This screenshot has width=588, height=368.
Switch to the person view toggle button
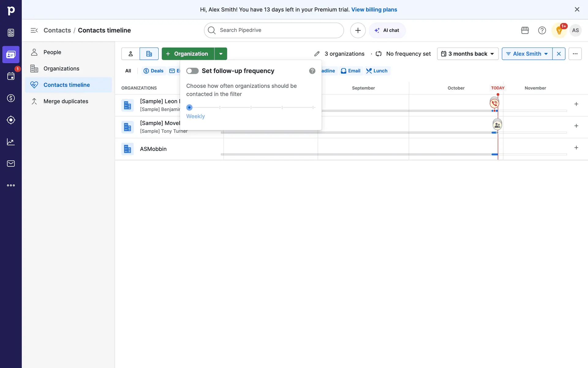130,54
